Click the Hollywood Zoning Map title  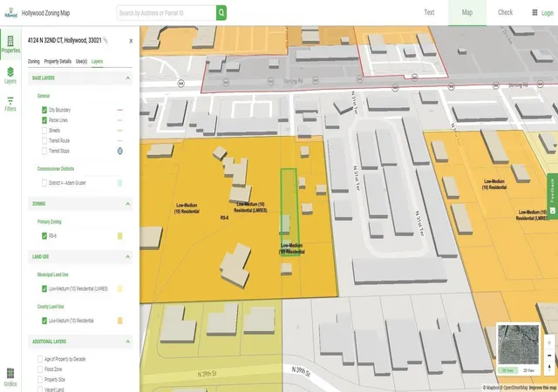[46, 13]
